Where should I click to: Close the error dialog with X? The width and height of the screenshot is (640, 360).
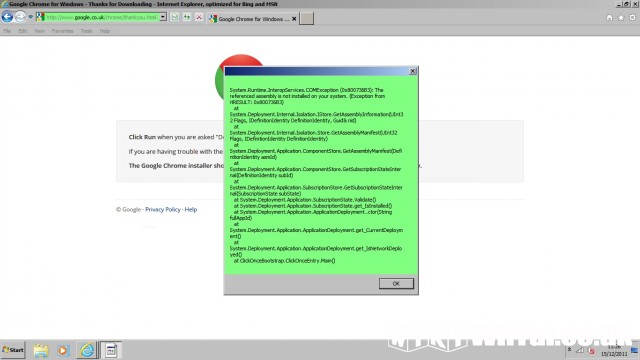(x=413, y=71)
